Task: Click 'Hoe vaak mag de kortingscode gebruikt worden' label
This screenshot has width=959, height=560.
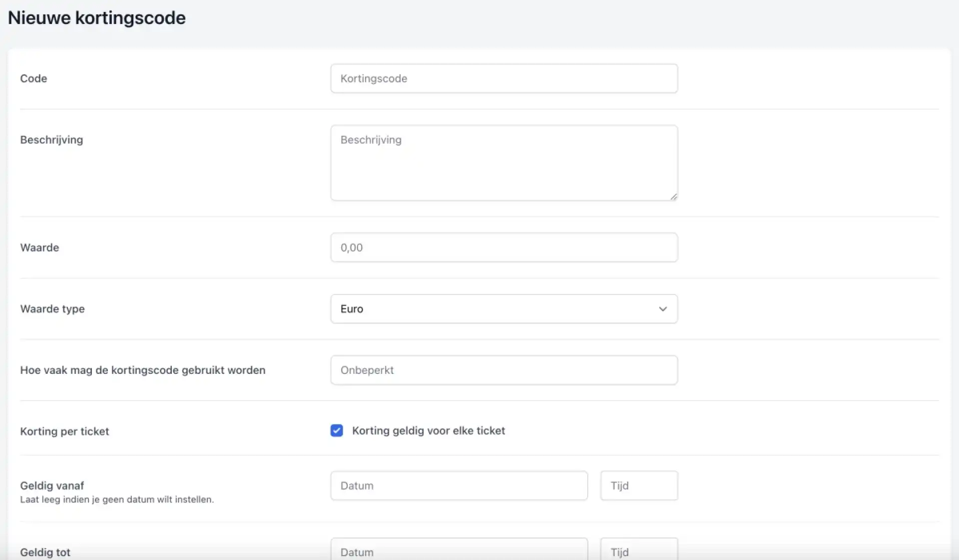Action: coord(142,370)
